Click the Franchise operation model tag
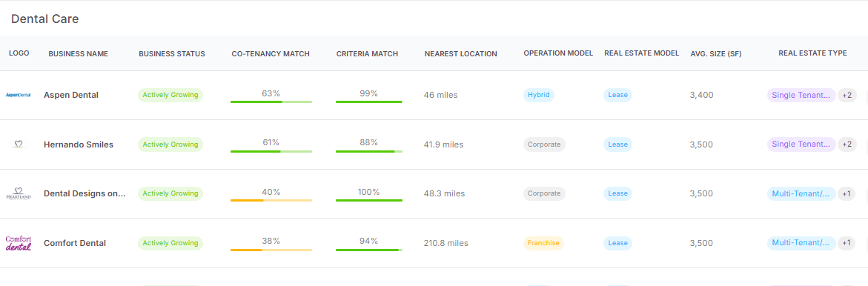 543,243
